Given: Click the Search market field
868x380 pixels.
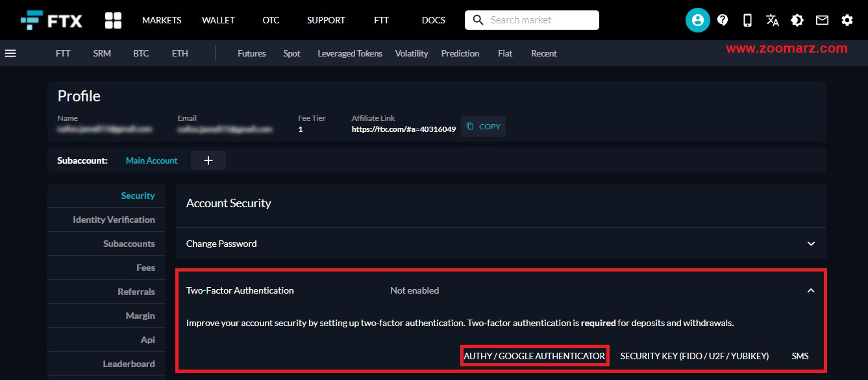Looking at the screenshot, I should click(532, 20).
